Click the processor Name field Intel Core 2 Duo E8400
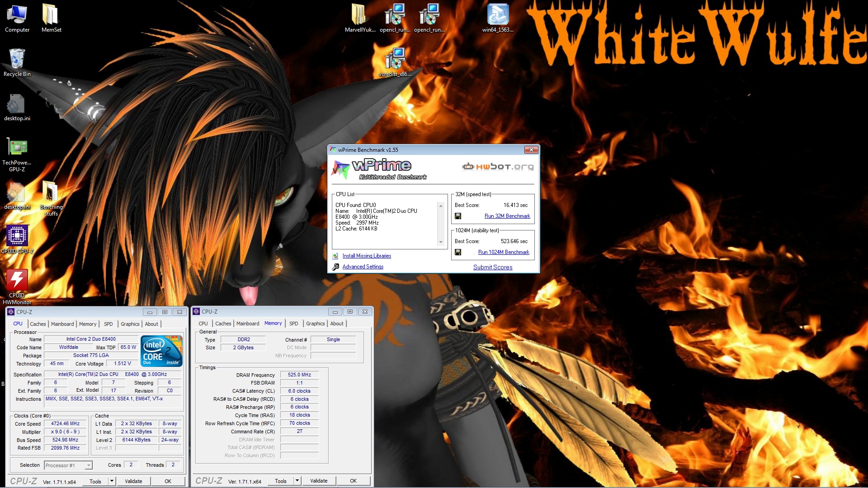Viewport: 868px width, 488px height. [x=91, y=339]
